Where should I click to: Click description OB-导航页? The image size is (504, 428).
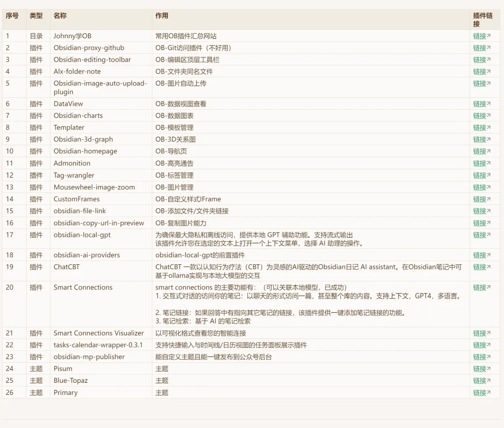tap(171, 151)
